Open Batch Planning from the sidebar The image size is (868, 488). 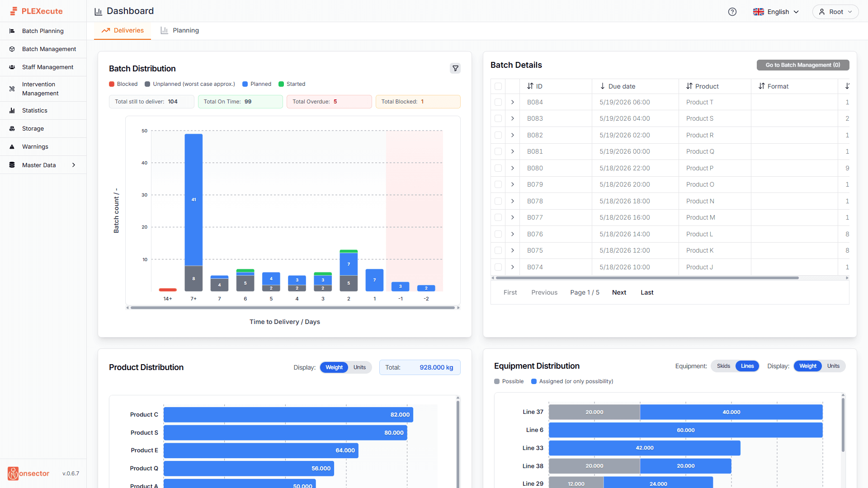43,31
